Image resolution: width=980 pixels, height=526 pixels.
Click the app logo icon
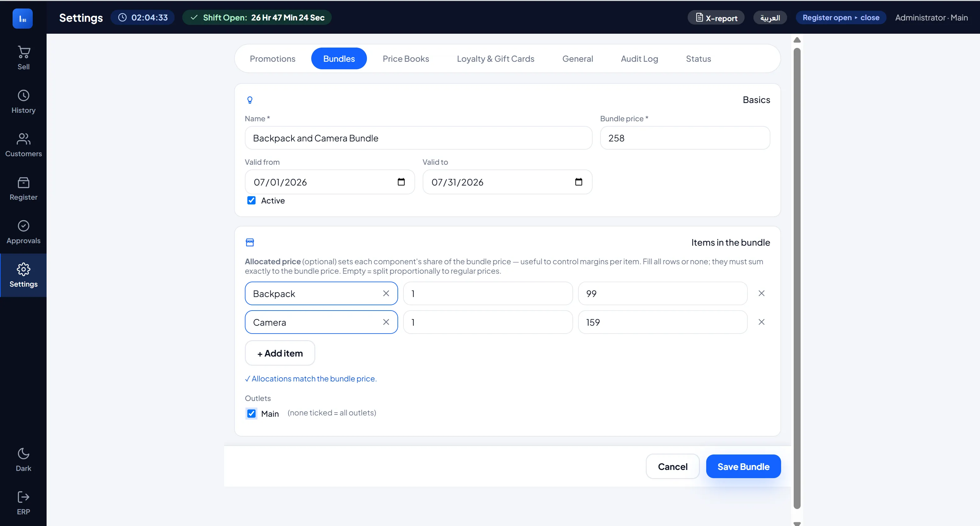click(x=22, y=18)
